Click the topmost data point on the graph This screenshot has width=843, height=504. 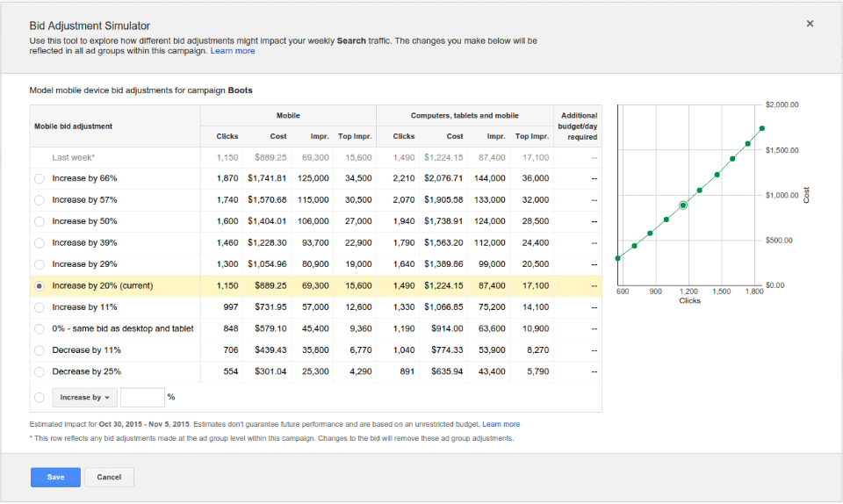(x=762, y=128)
